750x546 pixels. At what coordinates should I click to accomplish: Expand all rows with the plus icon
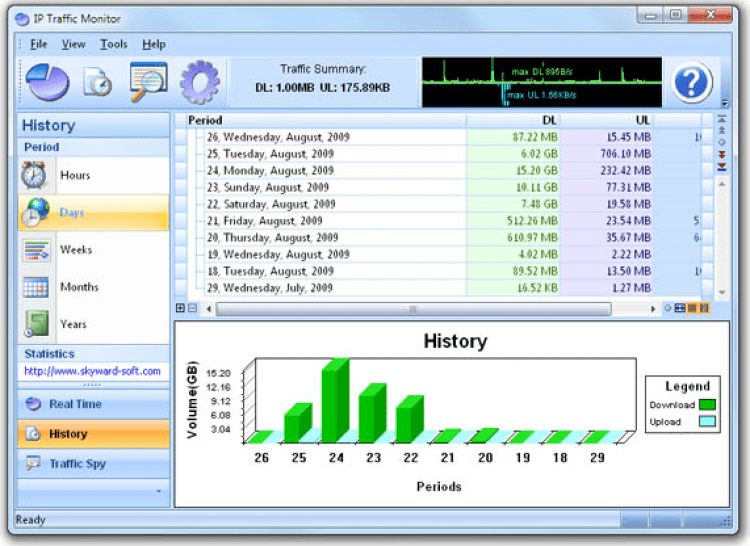point(180,308)
